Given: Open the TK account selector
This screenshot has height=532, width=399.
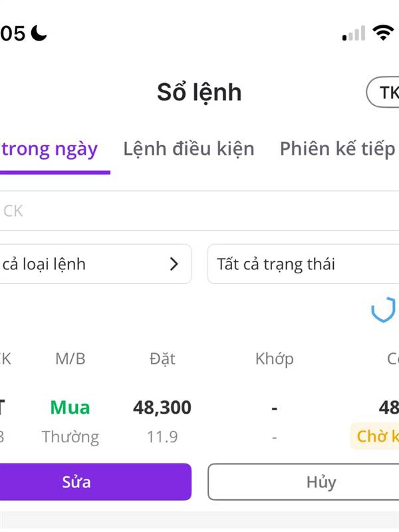Looking at the screenshot, I should 383,92.
